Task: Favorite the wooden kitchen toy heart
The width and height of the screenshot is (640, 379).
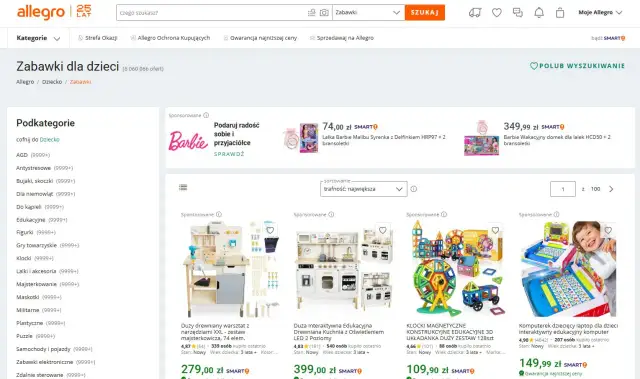Action: point(382,231)
